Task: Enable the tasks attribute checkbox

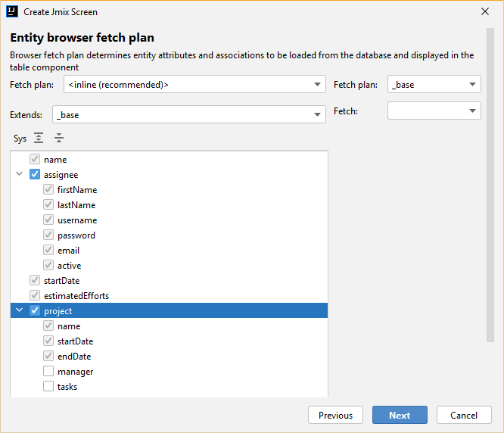Action: coord(48,386)
